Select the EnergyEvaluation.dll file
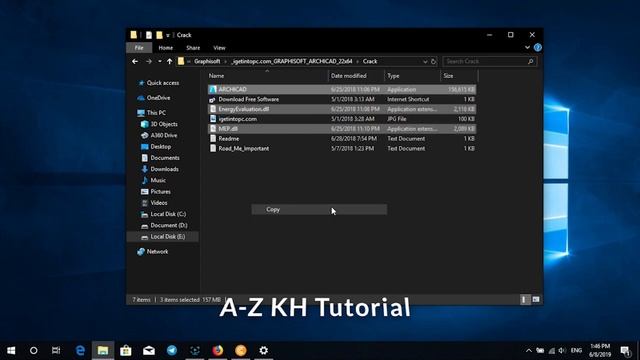Viewport: 640px width, 360px height. point(342,109)
